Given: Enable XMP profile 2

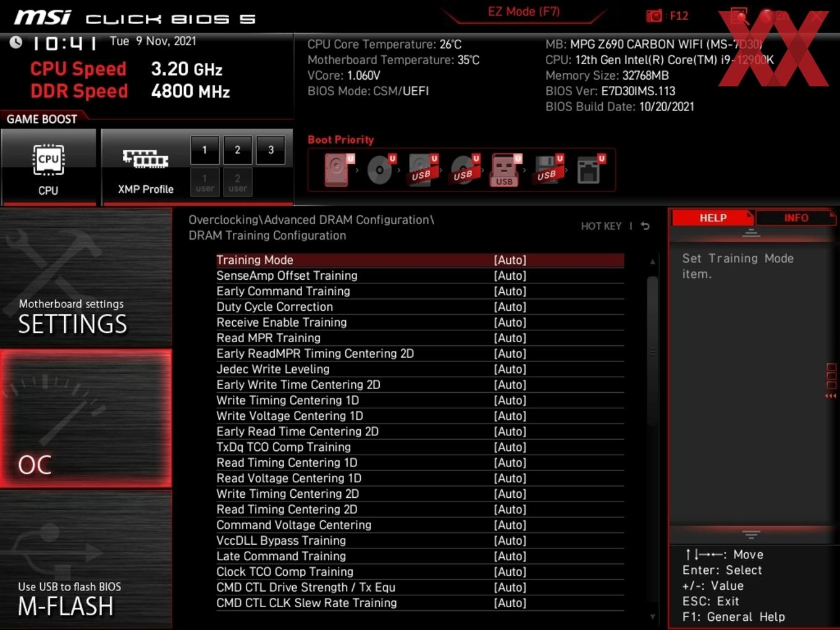Looking at the screenshot, I should pyautogui.click(x=237, y=149).
